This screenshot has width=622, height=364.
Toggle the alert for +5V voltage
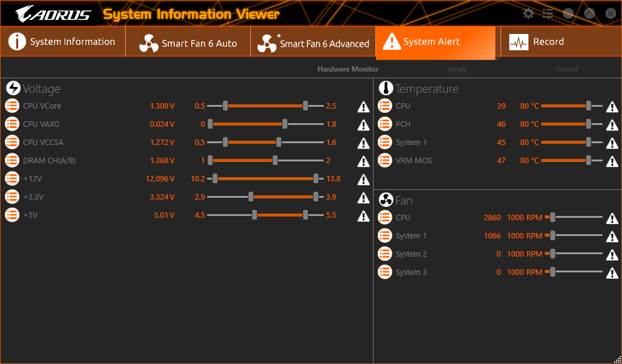point(363,216)
